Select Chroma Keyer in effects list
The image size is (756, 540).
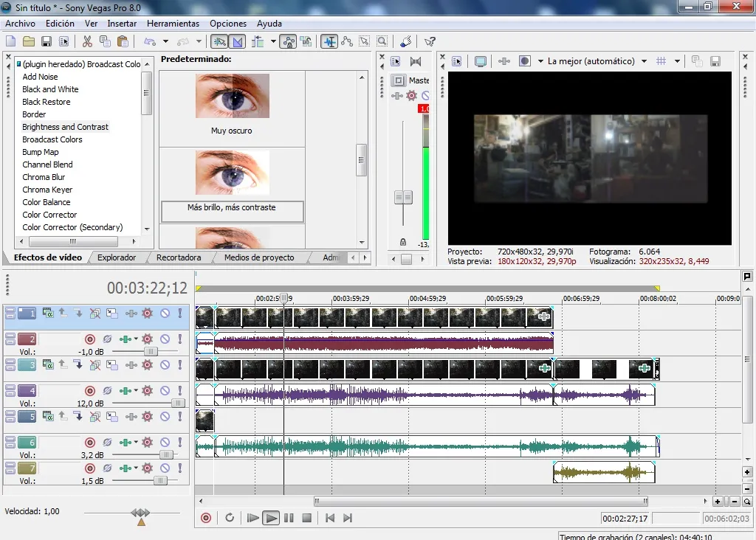[x=47, y=190]
